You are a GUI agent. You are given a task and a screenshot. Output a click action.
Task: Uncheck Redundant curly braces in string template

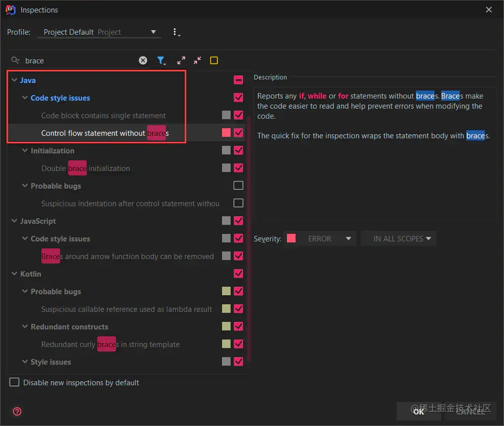click(239, 344)
